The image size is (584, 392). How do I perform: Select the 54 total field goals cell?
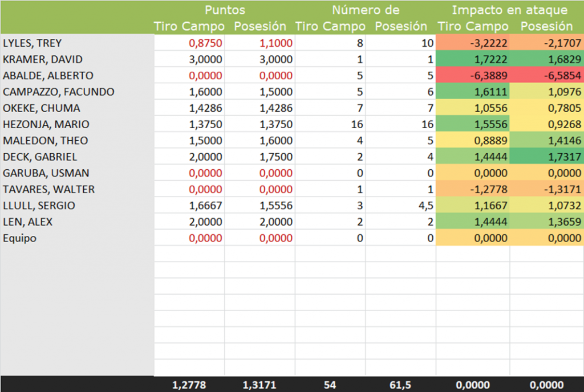330,386
